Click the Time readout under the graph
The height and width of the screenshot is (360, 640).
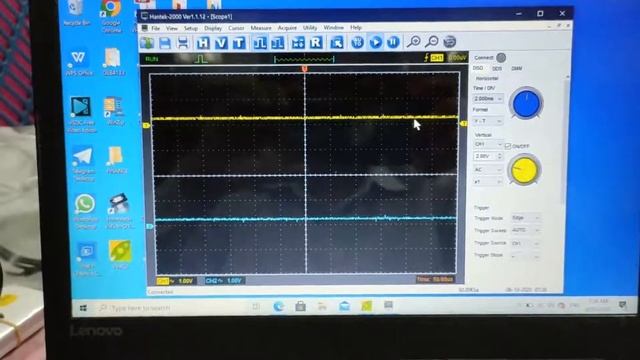click(435, 280)
